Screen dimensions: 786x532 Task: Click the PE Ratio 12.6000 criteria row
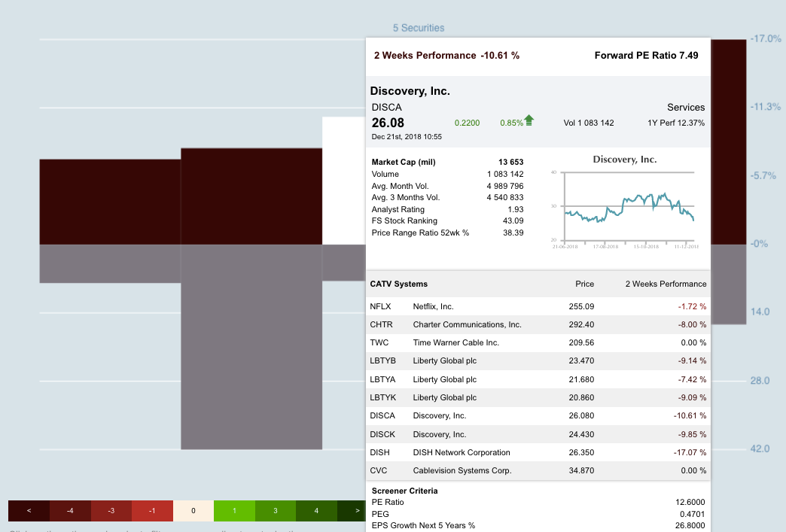tap(538, 503)
